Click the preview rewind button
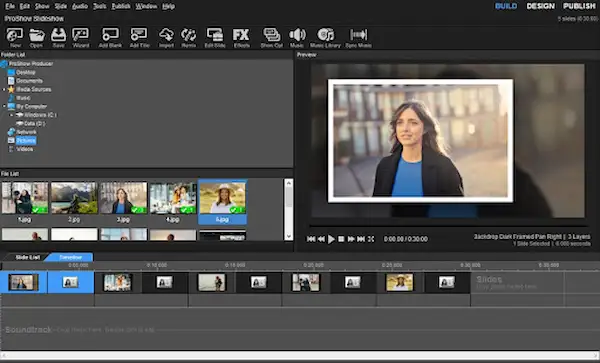600x363 pixels. pos(321,239)
